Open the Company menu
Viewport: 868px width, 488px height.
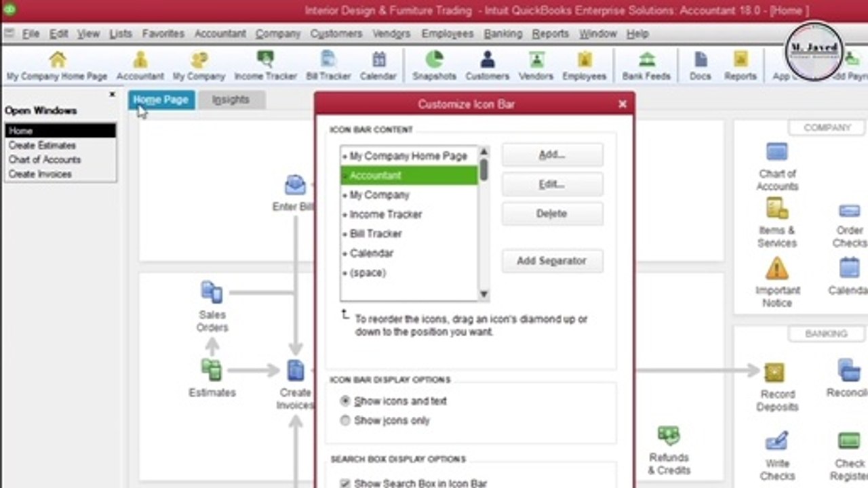pos(278,33)
